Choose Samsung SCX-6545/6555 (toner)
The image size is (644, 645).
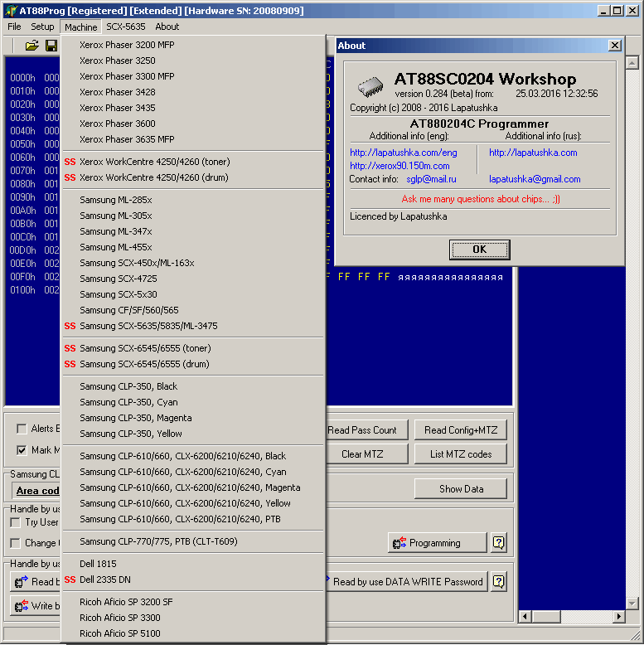point(193,348)
